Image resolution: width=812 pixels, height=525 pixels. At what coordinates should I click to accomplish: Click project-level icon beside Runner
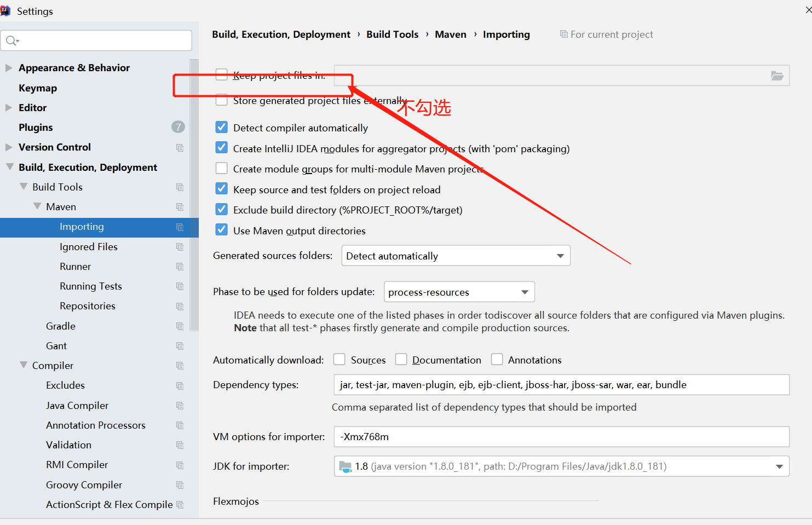[180, 267]
